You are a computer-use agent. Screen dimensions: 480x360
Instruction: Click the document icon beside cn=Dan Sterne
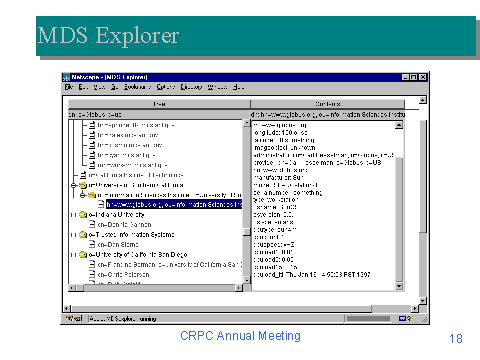(x=92, y=244)
